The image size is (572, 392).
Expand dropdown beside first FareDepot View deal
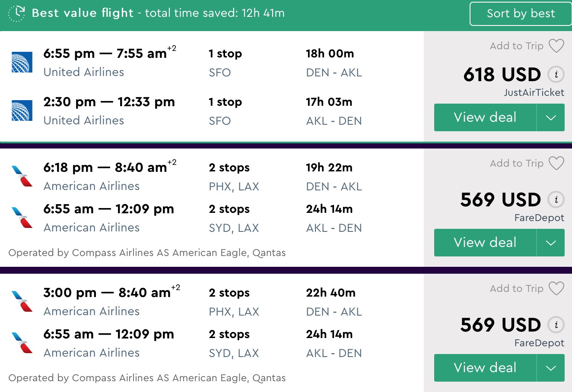pos(551,243)
